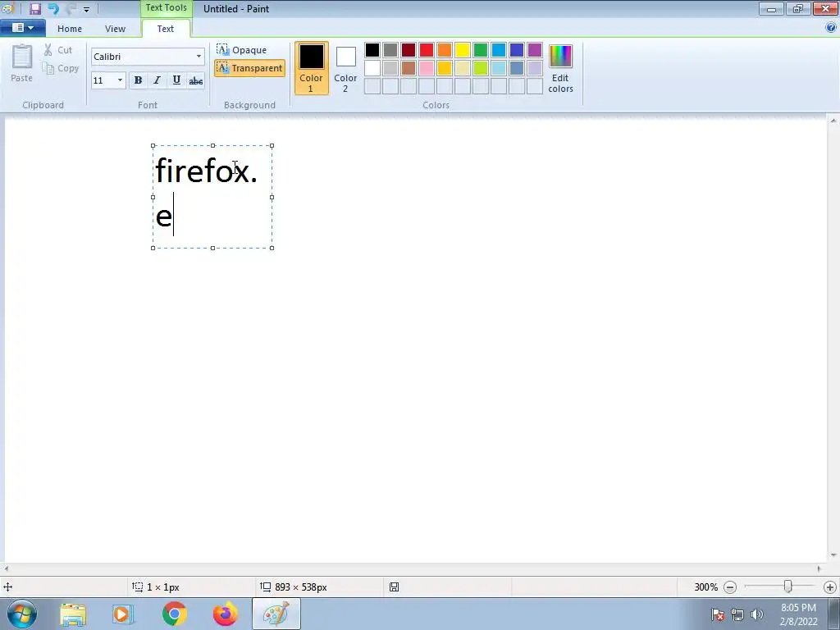The image size is (840, 630).
Task: Click the zoom in plus button
Action: click(x=830, y=587)
